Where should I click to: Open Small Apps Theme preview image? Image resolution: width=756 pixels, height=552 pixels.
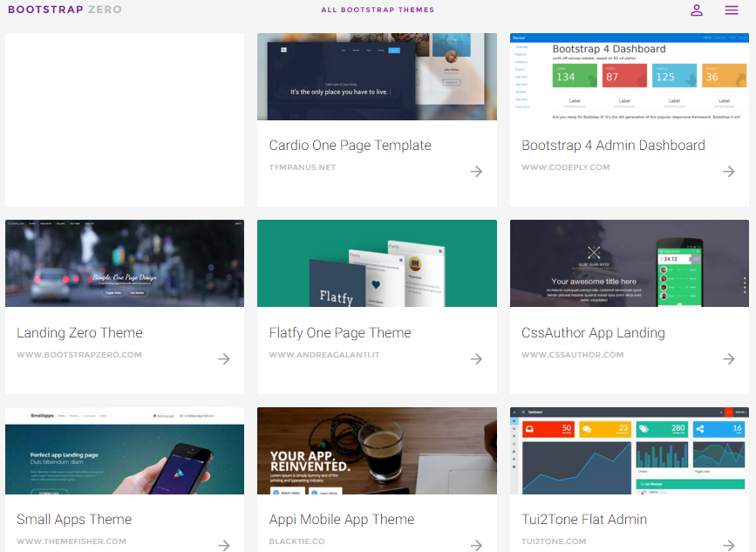125,451
